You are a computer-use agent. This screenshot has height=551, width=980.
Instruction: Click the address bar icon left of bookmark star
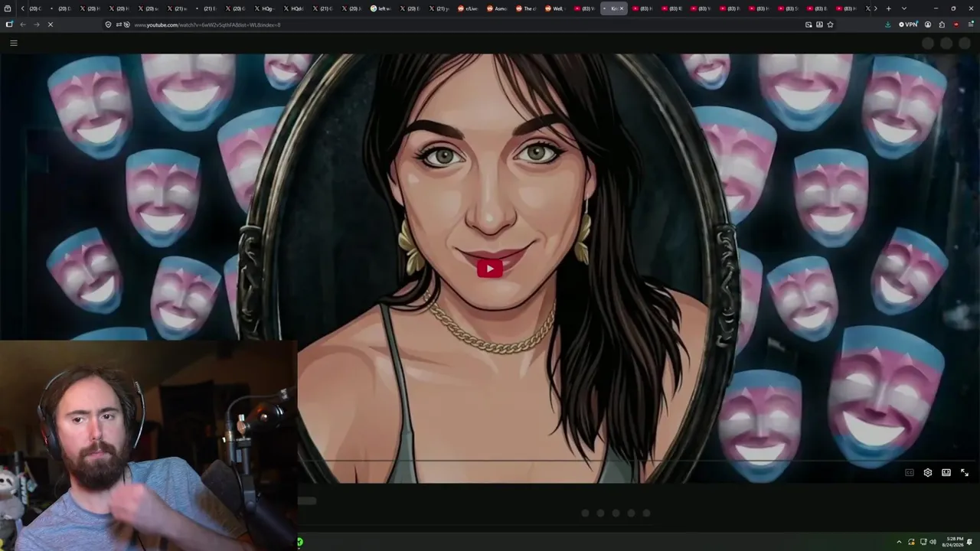819,24
